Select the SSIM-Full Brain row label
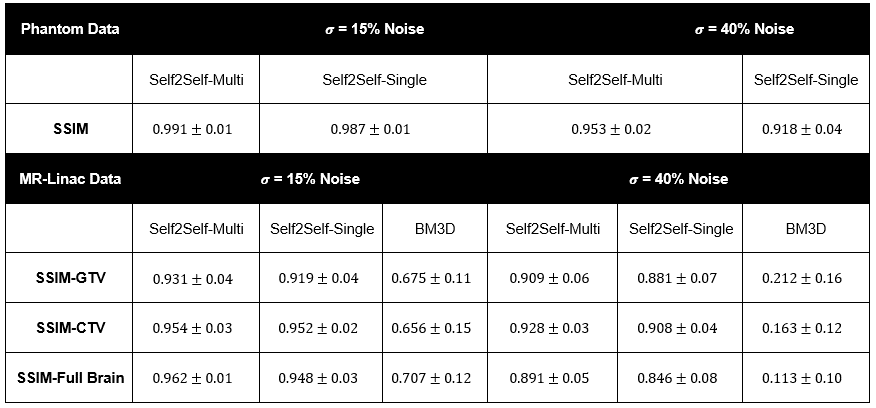 point(69,378)
